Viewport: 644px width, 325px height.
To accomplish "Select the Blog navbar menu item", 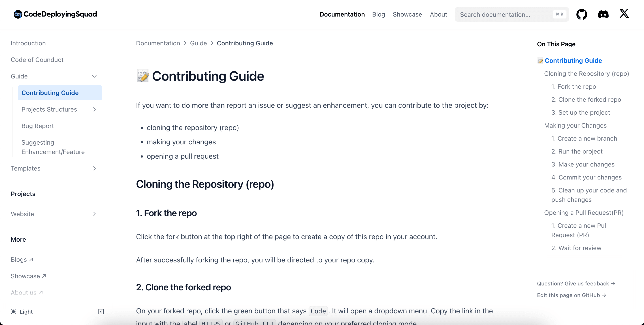I will pyautogui.click(x=378, y=14).
